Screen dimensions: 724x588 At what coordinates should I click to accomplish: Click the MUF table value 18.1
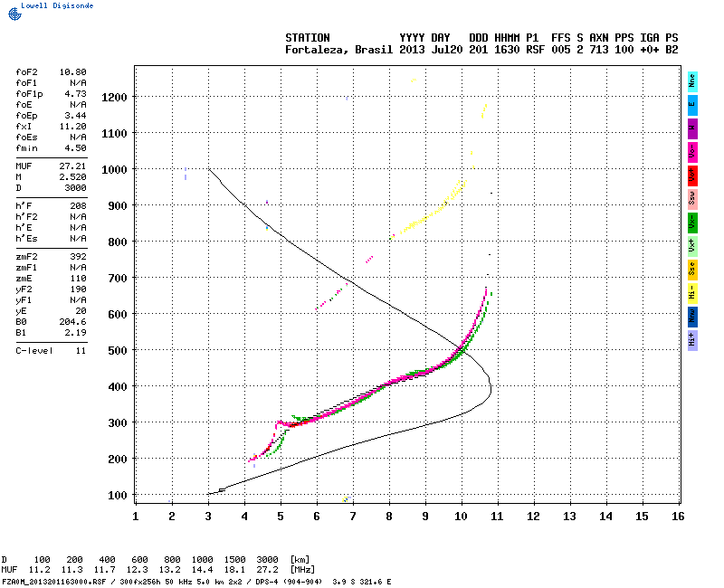[x=234, y=570]
